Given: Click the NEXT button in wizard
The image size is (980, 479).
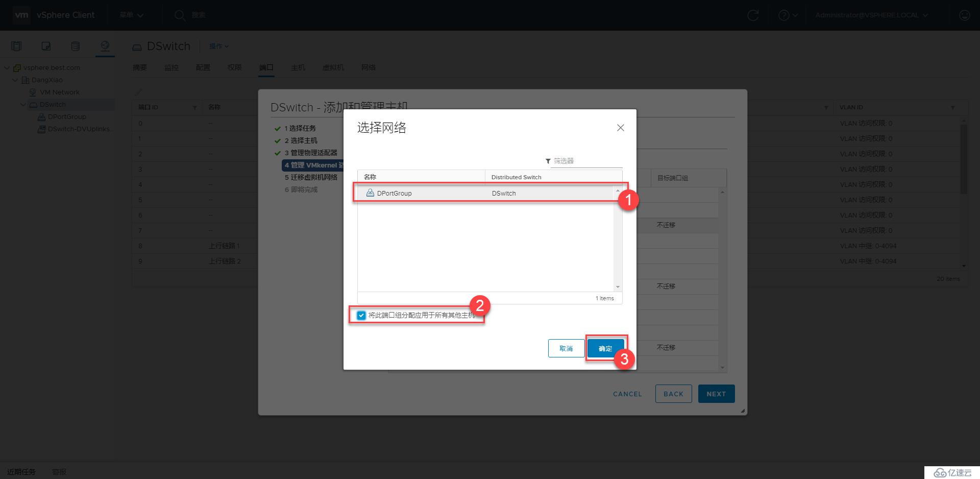Looking at the screenshot, I should (716, 394).
